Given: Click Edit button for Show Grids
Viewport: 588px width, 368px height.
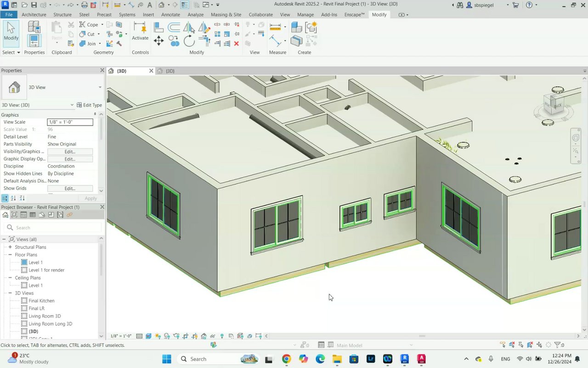Looking at the screenshot, I should coord(70,188).
